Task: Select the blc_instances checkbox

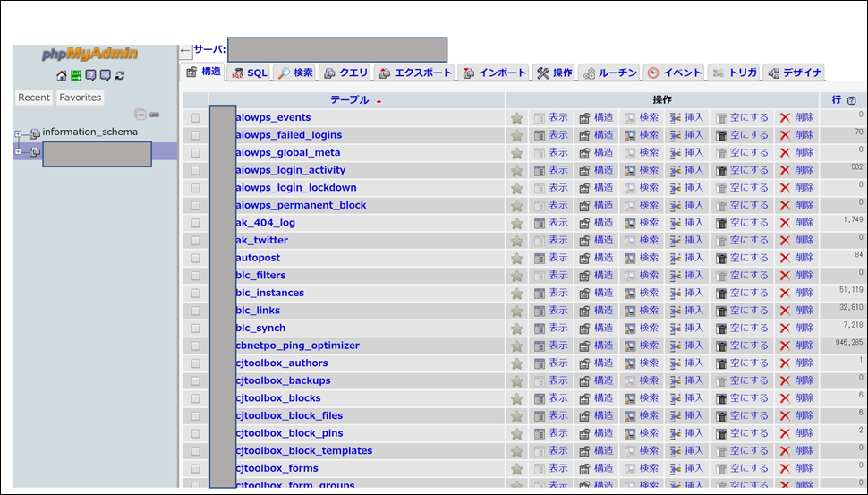Action: 195,294
